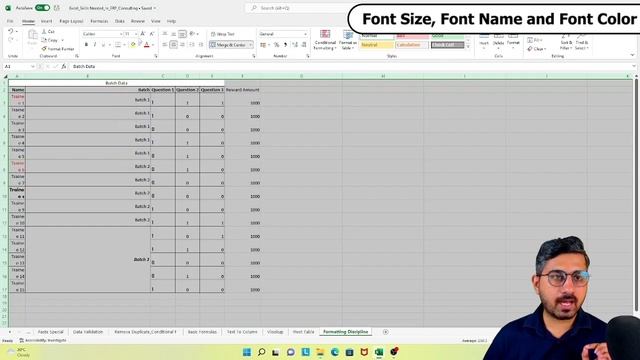Add a new sheet with plus icon
This screenshot has width=640, height=360.
[385, 332]
